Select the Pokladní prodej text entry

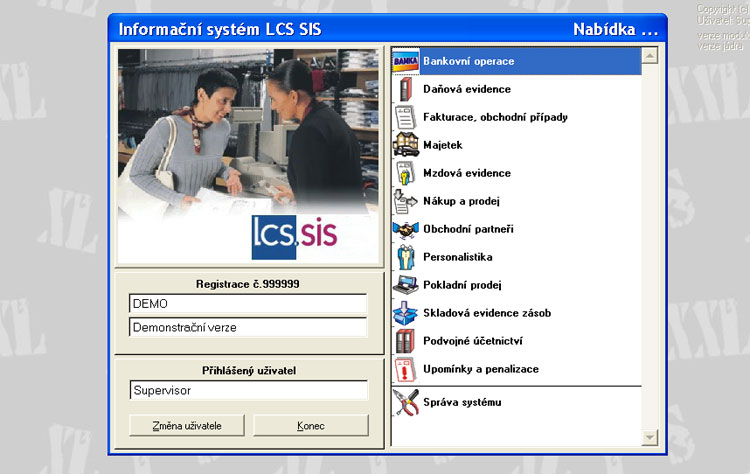click(462, 285)
